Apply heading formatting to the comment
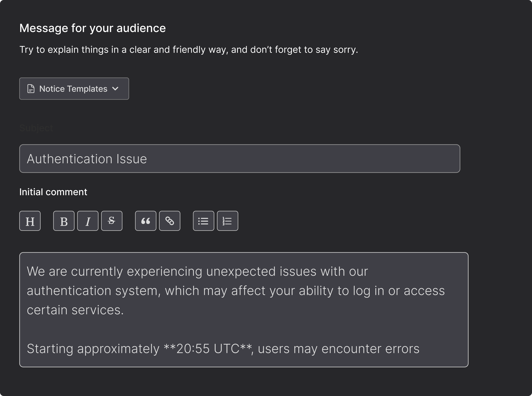532x396 pixels. pos(30,221)
